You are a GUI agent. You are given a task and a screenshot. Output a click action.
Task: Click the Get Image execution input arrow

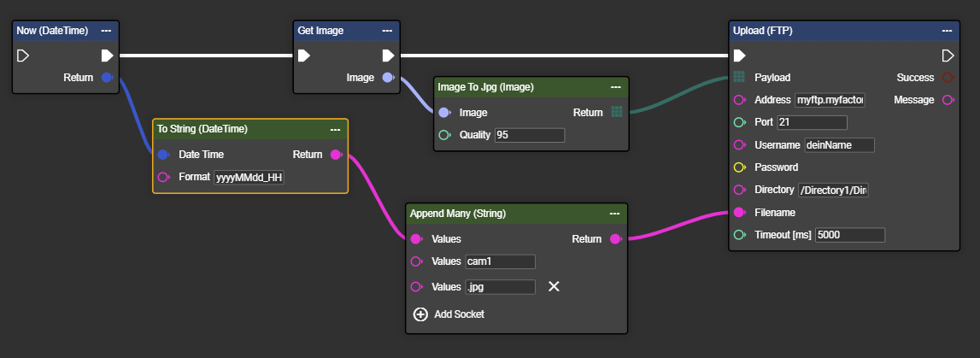303,56
